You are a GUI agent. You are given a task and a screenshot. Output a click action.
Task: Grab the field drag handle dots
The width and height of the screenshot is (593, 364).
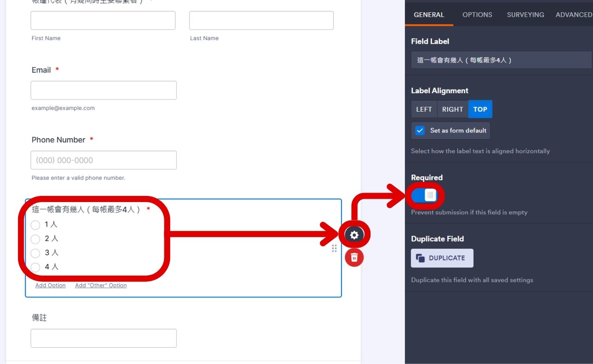[334, 248]
